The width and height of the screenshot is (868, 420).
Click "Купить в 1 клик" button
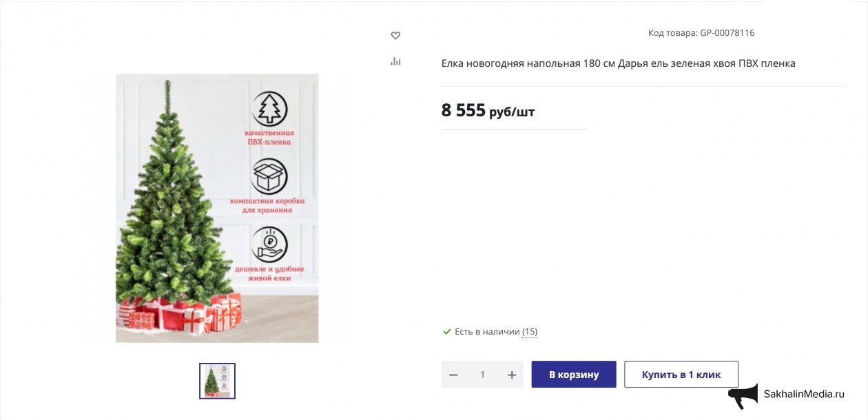tap(681, 375)
